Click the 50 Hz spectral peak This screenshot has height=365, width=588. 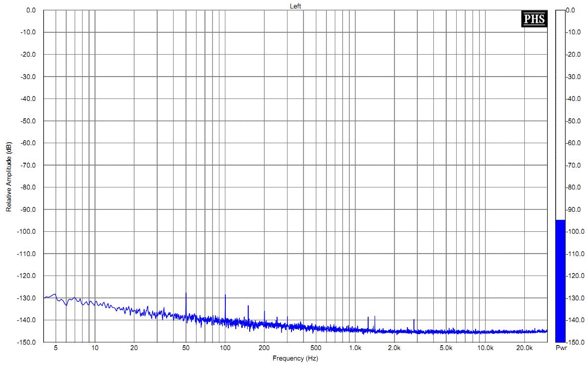[186, 305]
